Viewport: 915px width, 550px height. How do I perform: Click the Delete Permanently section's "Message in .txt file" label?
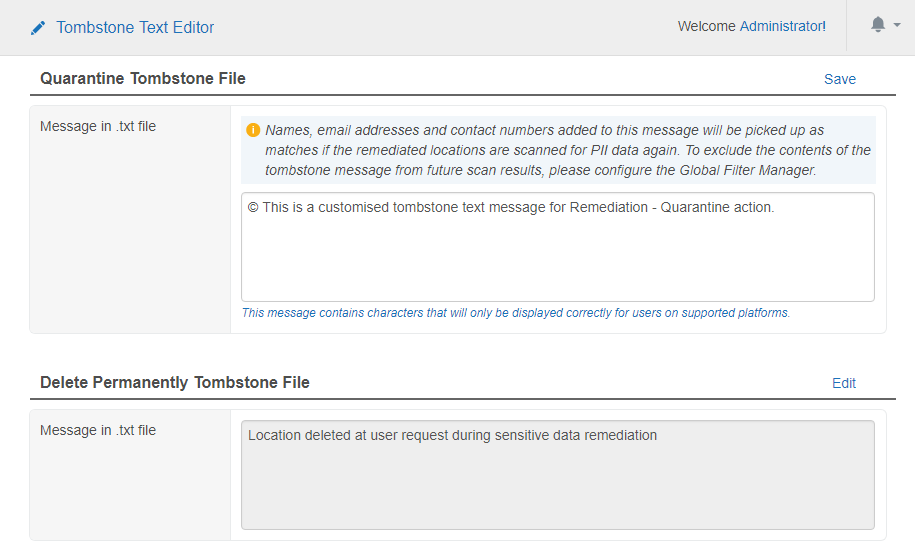coord(98,430)
